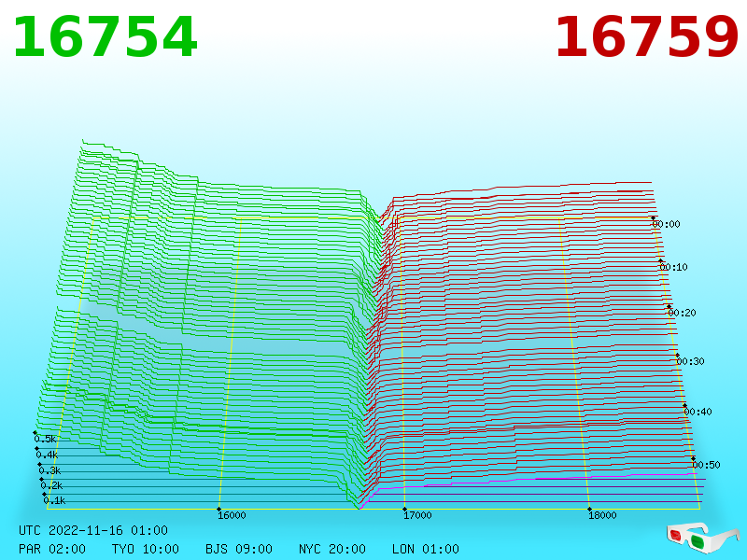Click the BJS 09:00 Beijing time
The height and width of the screenshot is (560, 747).
point(239,549)
